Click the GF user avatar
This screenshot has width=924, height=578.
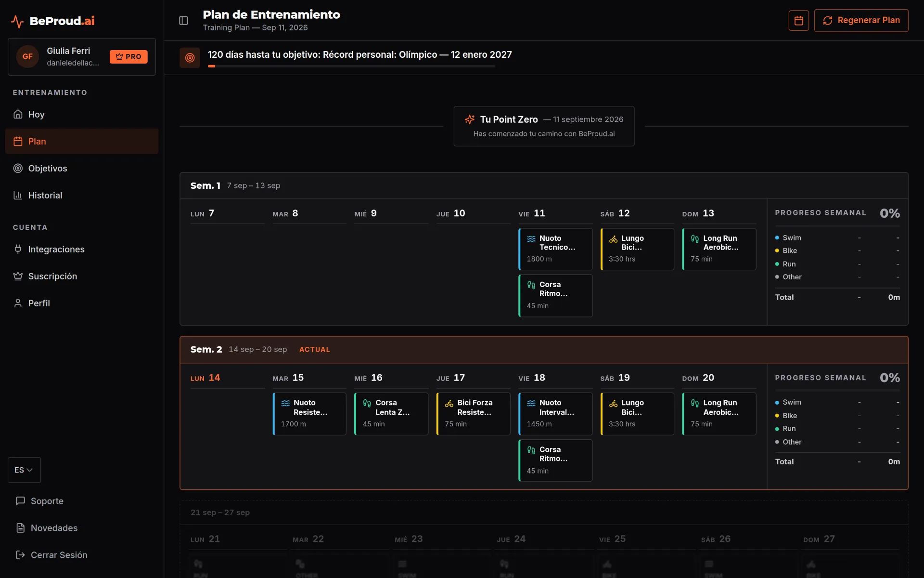[27, 57]
